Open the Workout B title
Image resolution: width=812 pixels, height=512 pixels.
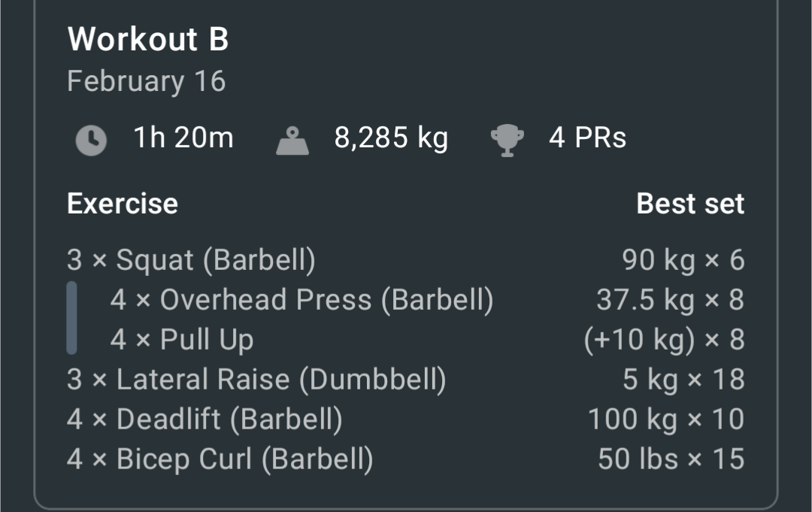pyautogui.click(x=148, y=39)
